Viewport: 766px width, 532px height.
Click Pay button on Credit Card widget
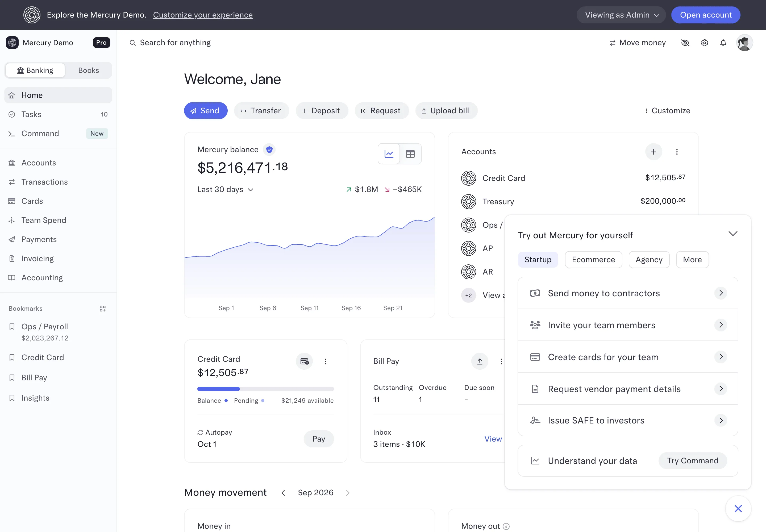tap(318, 439)
